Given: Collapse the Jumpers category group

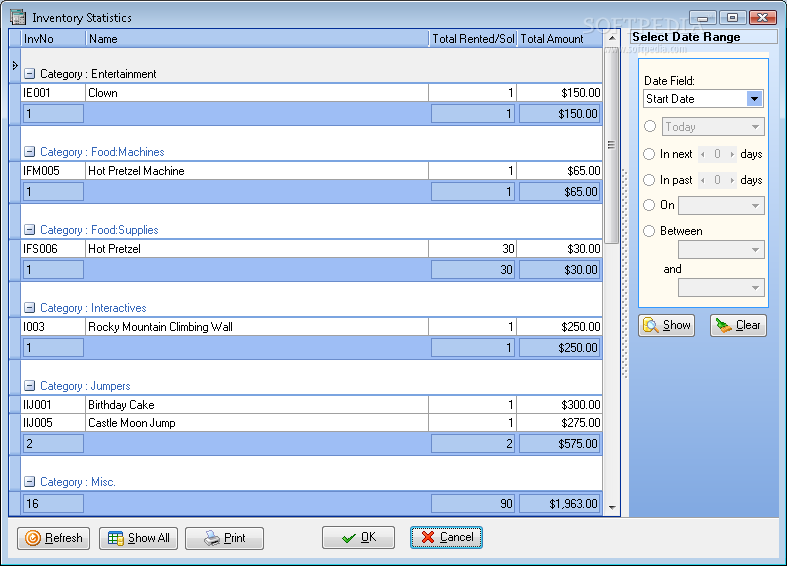Looking at the screenshot, I should [30, 386].
